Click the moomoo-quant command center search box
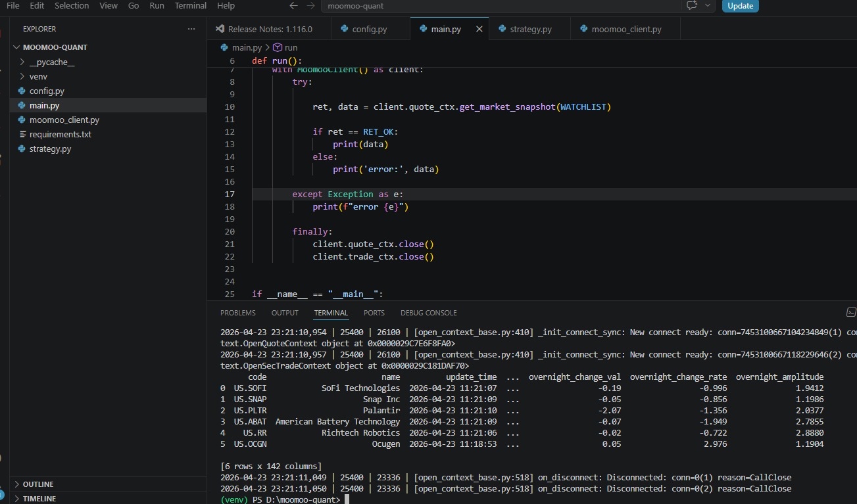This screenshot has height=504, width=857. [x=500, y=6]
